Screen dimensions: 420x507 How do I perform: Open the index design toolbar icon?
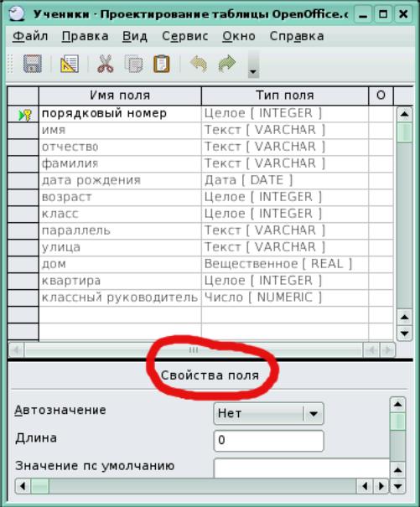click(70, 64)
